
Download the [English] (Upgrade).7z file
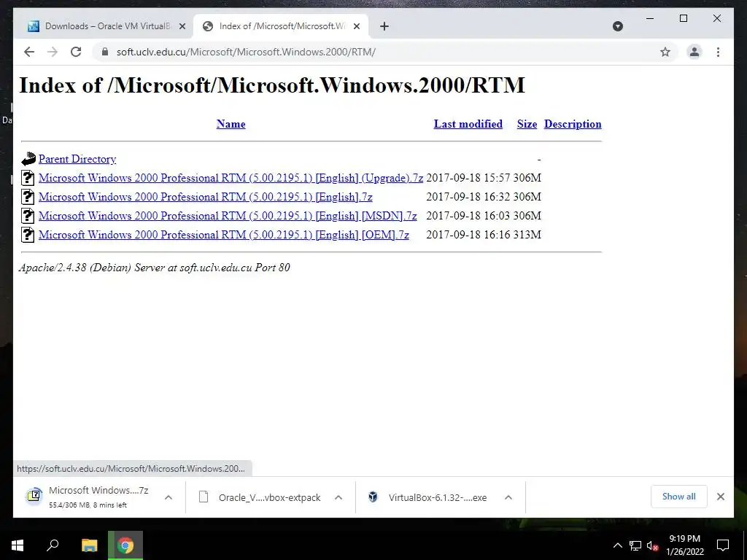pos(231,178)
